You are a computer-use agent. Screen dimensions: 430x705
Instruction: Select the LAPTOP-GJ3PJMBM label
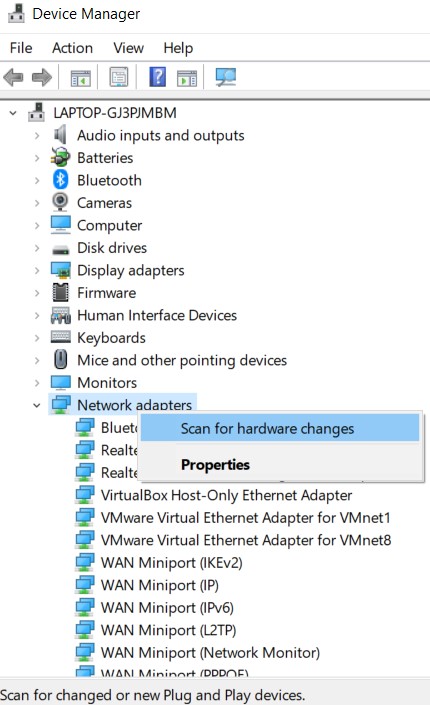pos(115,113)
